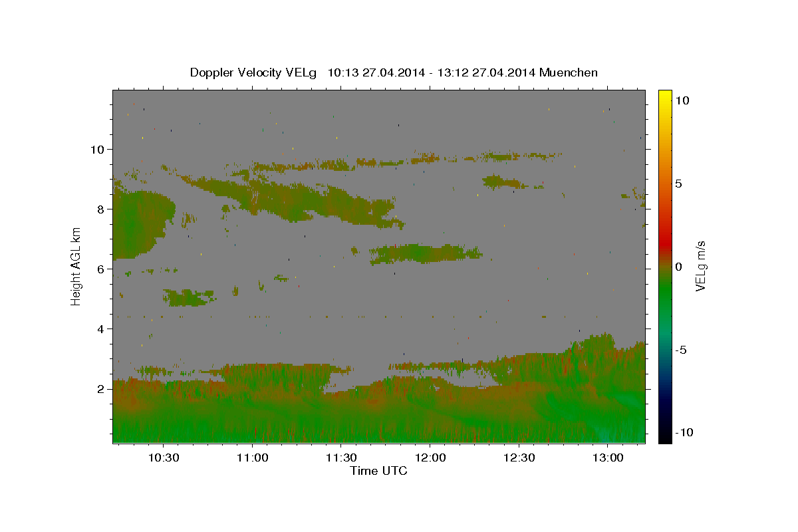Click the colorbar value '-10'
The image size is (798, 532).
click(x=684, y=433)
